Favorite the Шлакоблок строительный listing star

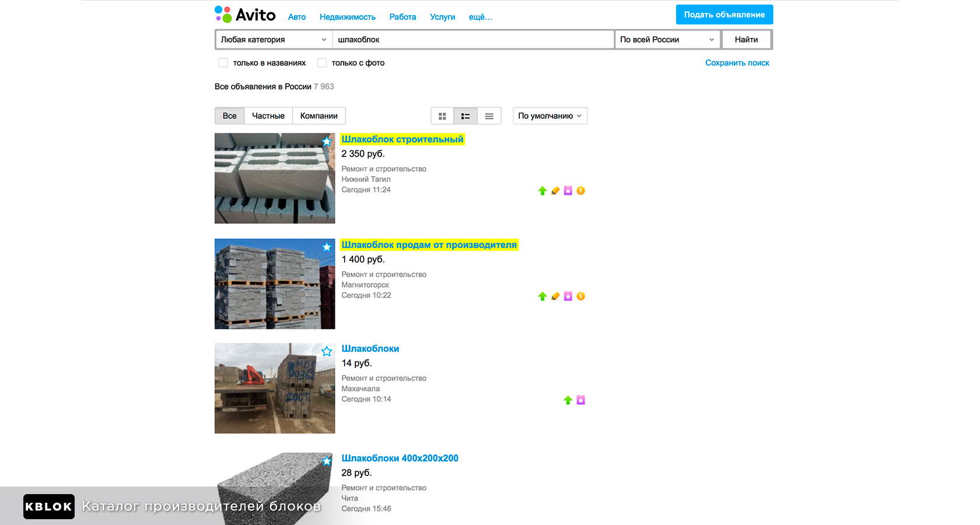tap(327, 141)
